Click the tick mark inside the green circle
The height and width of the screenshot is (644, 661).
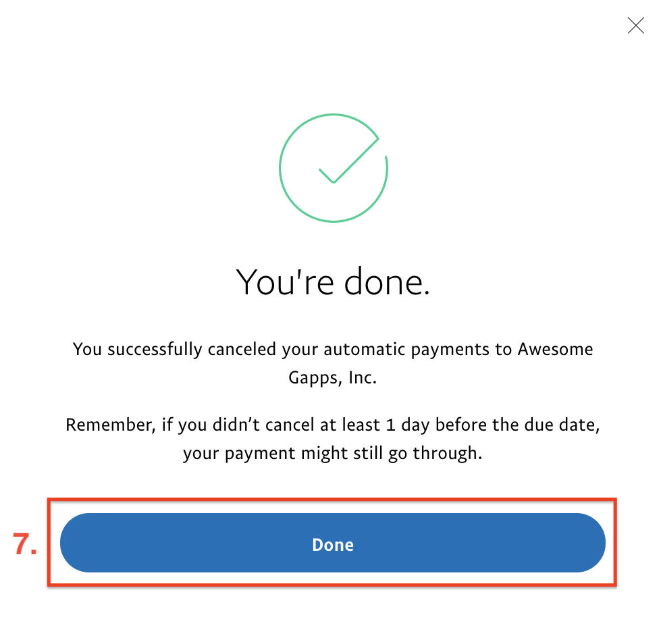point(348,160)
